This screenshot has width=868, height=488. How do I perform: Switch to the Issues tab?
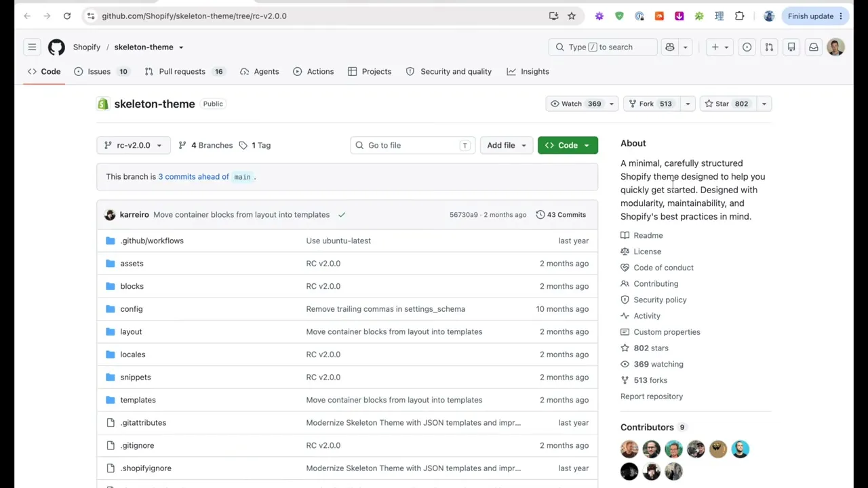[x=101, y=71]
